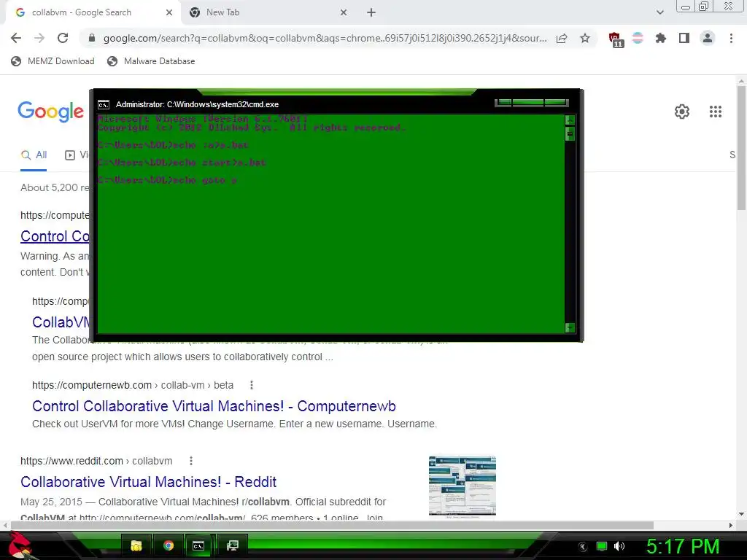Open the network computers taskbar icon

[233, 545]
